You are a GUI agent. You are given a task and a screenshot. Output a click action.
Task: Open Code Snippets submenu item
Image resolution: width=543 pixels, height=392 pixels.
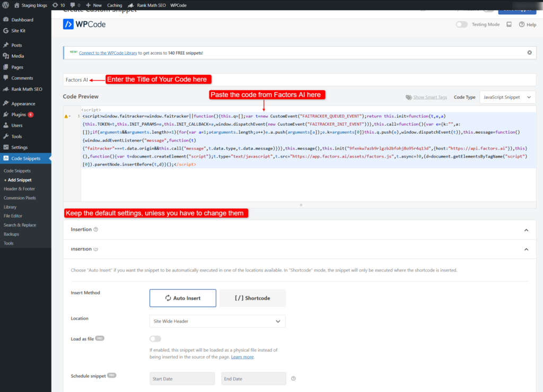point(17,171)
